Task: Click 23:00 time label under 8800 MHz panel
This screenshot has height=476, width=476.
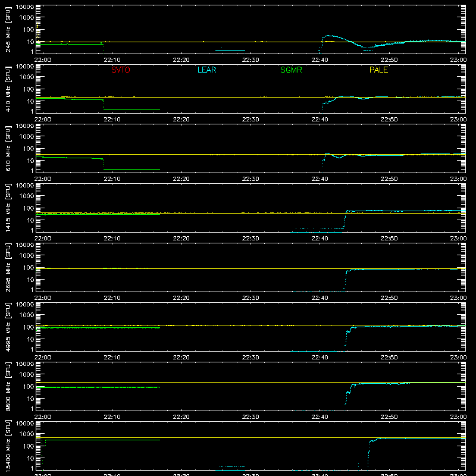Action: pyautogui.click(x=458, y=417)
